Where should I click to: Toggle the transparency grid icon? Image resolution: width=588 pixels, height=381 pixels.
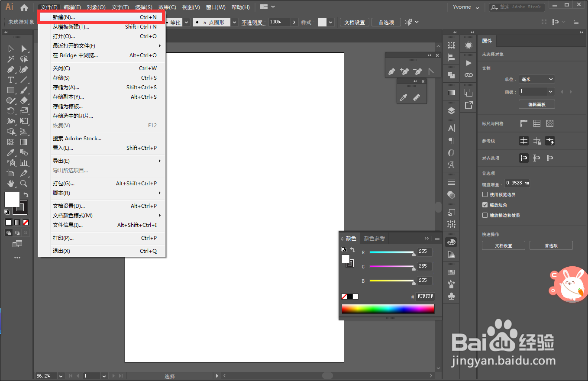(x=550, y=123)
